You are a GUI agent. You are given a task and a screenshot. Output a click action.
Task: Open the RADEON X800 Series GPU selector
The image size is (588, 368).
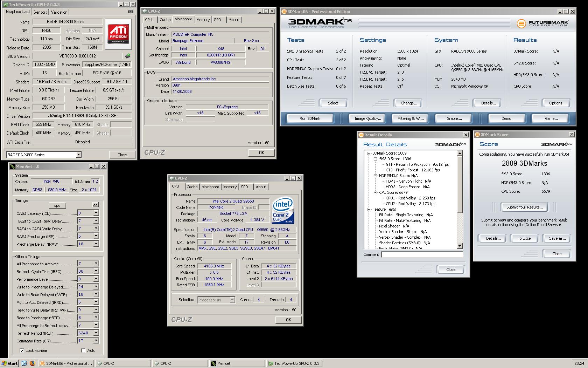coord(44,155)
